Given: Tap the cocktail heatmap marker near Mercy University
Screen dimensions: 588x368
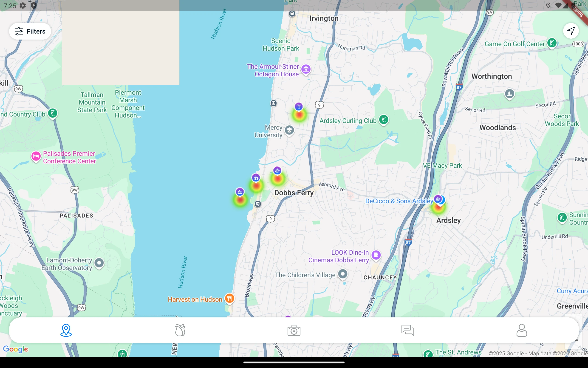Looking at the screenshot, I should point(299,106).
